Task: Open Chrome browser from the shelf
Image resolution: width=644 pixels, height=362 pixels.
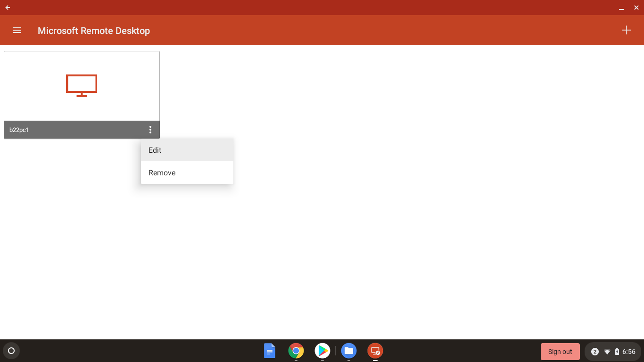Action: tap(296, 351)
